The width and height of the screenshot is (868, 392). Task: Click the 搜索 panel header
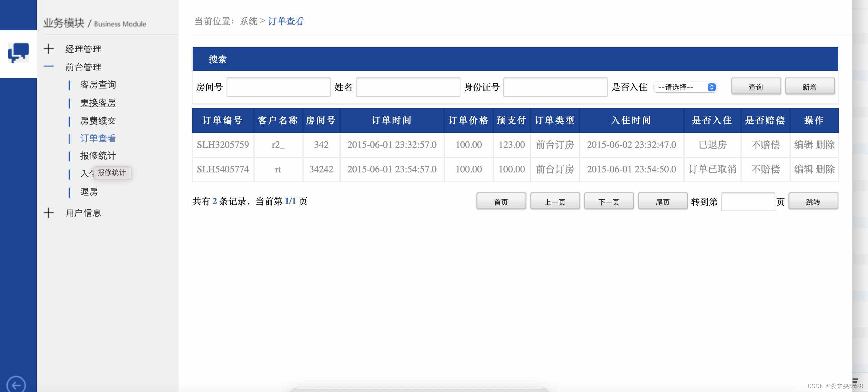point(515,59)
